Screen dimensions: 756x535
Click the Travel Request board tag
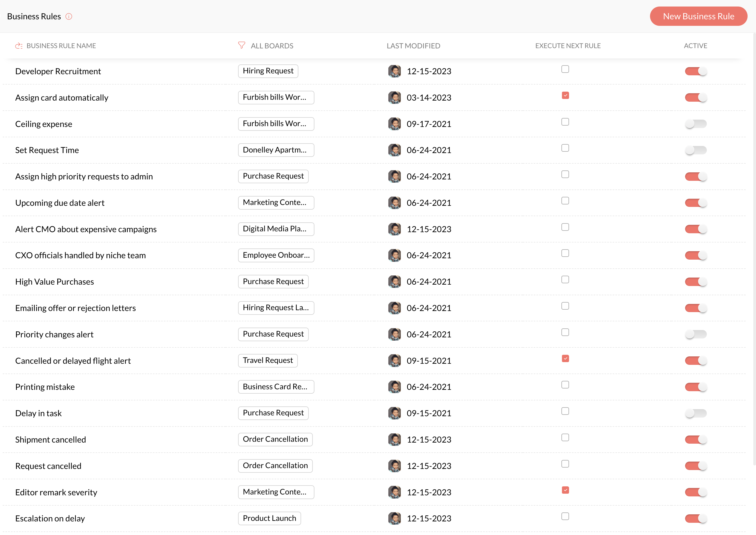[x=267, y=360]
